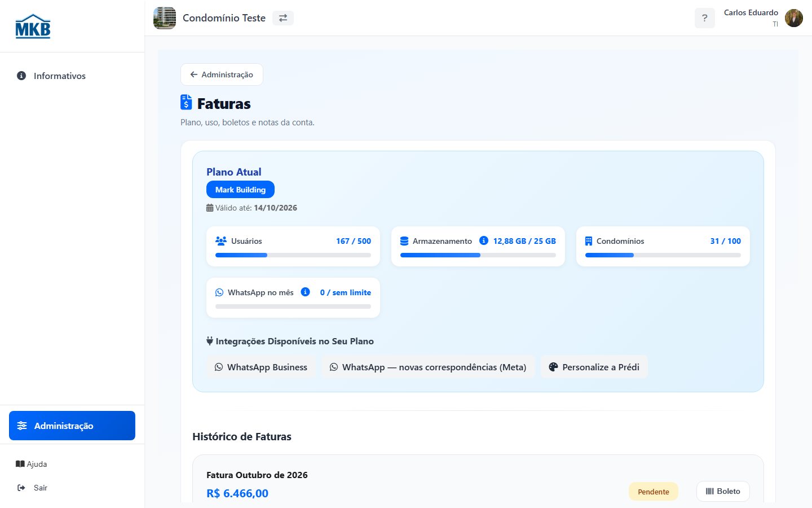
Task: Click the Usuários people icon
Action: [221, 241]
